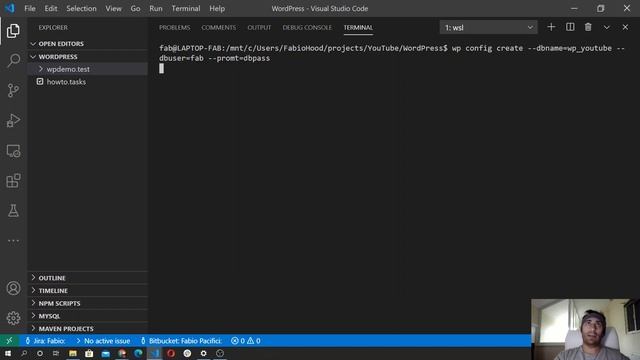The image size is (640, 360).
Task: Open Windows Start menu
Action: tap(8, 353)
